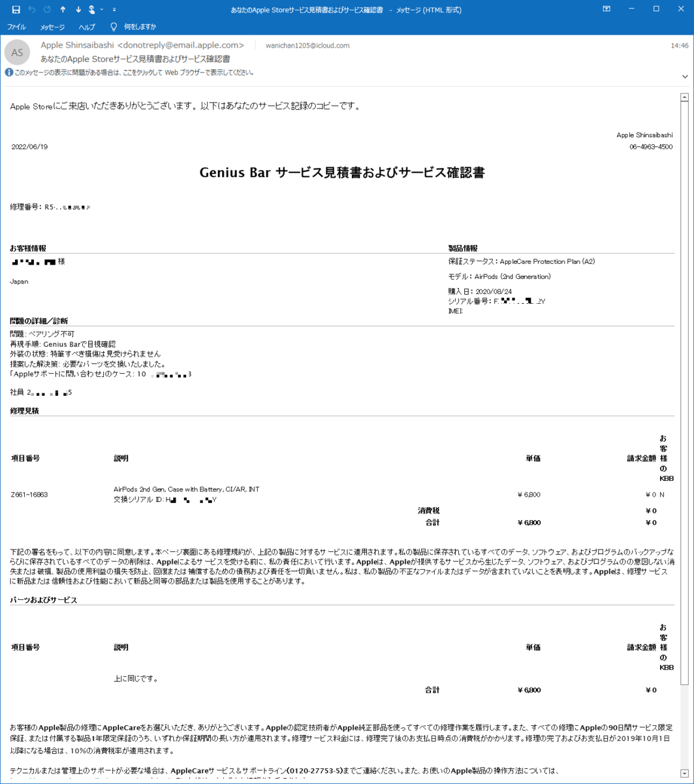
Task: Open touch mode dropdown arrow
Action: coord(101,10)
